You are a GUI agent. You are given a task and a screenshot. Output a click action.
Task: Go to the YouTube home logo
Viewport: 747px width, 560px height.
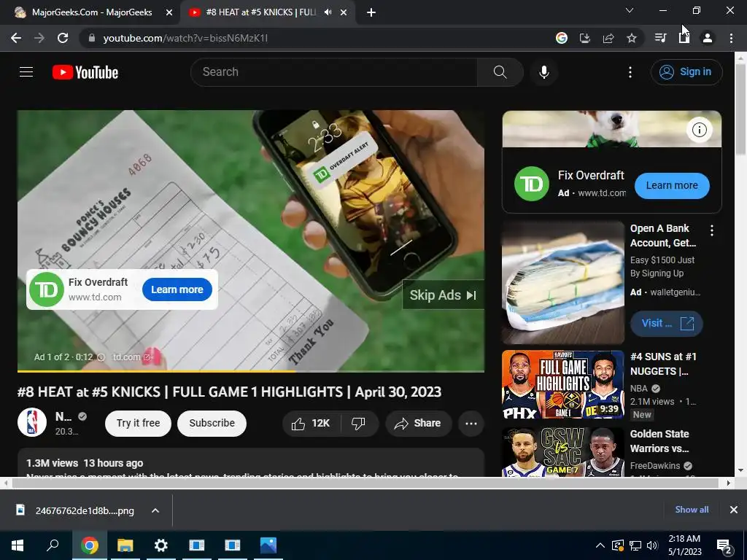[85, 72]
